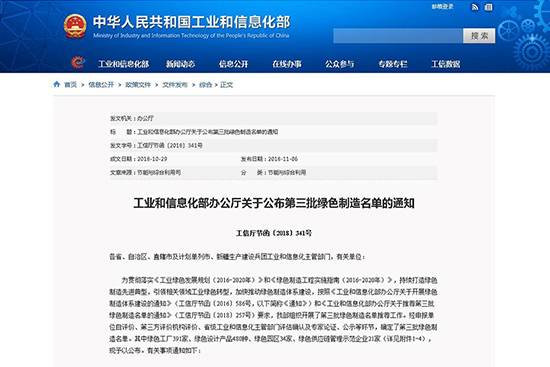Click the article headline about 第三批绿色制造名单
Image resolution: width=550 pixels, height=367 pixels.
[274, 203]
